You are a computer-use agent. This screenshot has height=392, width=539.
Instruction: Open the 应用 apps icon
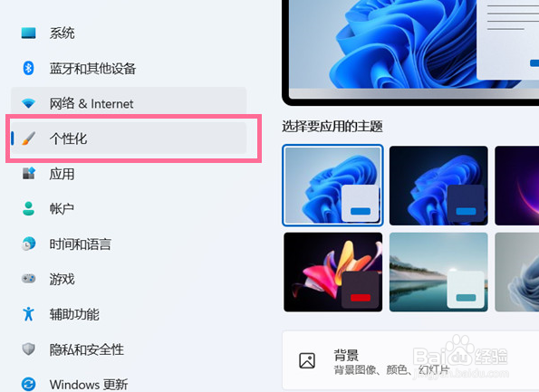(29, 173)
